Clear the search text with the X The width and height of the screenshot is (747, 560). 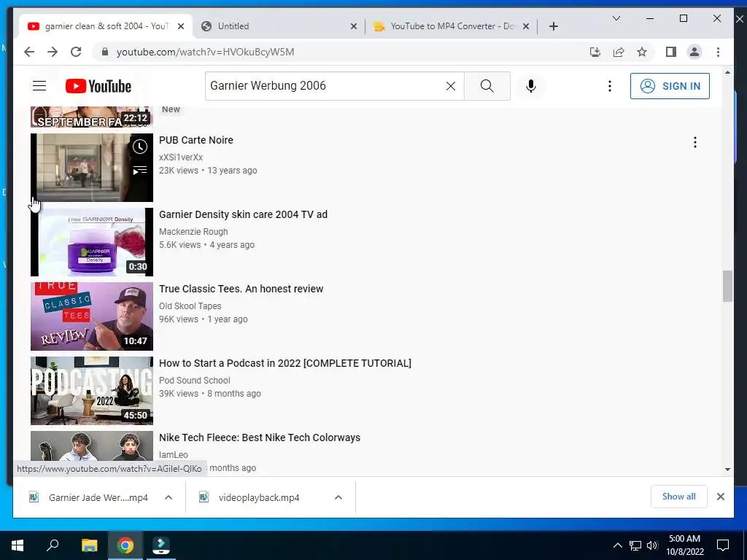click(451, 86)
